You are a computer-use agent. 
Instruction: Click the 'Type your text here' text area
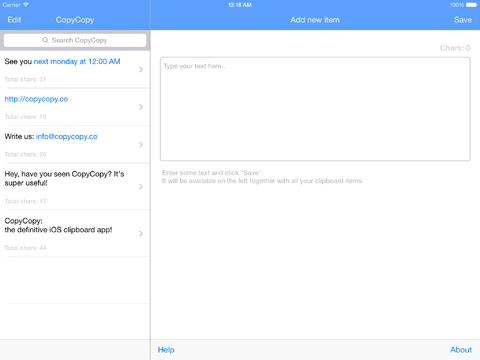[315, 109]
